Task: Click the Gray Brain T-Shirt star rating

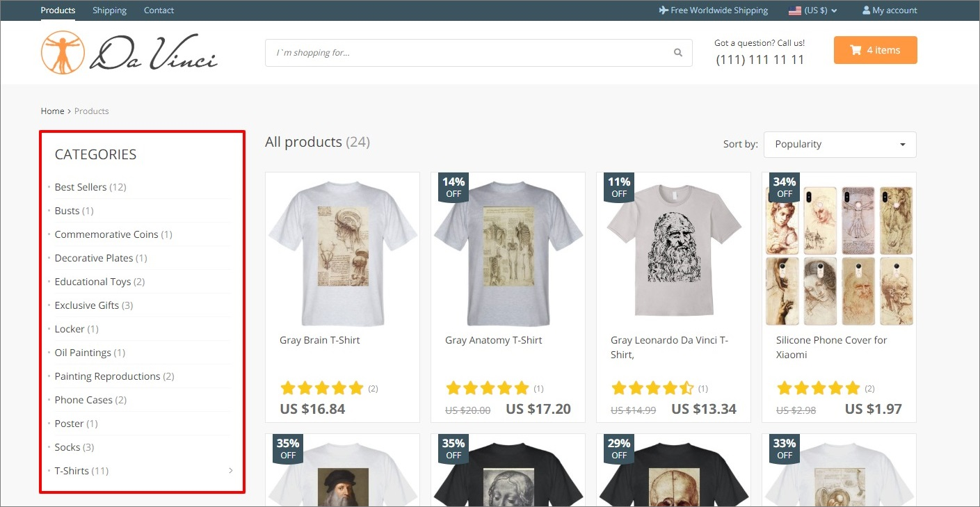Action: pyautogui.click(x=322, y=388)
